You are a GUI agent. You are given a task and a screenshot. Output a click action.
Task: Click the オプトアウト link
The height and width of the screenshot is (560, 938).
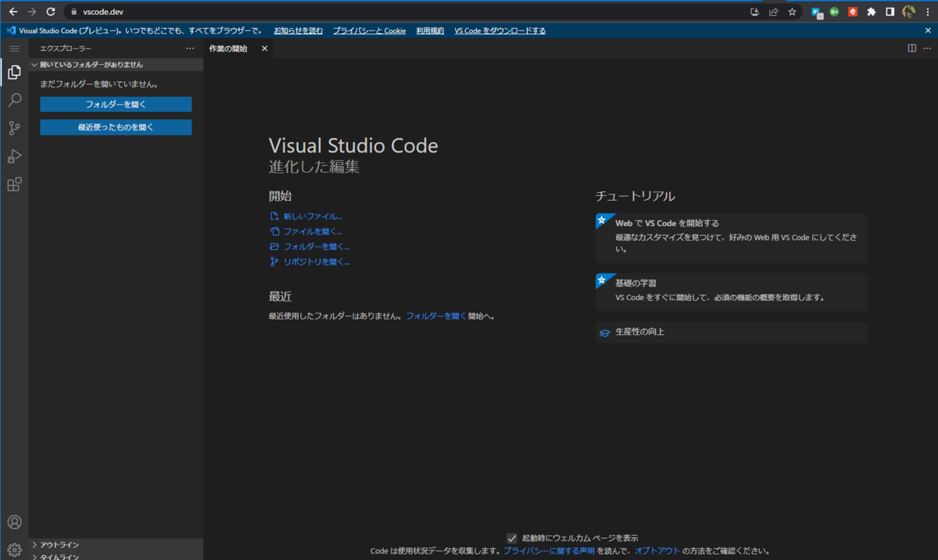[657, 551]
